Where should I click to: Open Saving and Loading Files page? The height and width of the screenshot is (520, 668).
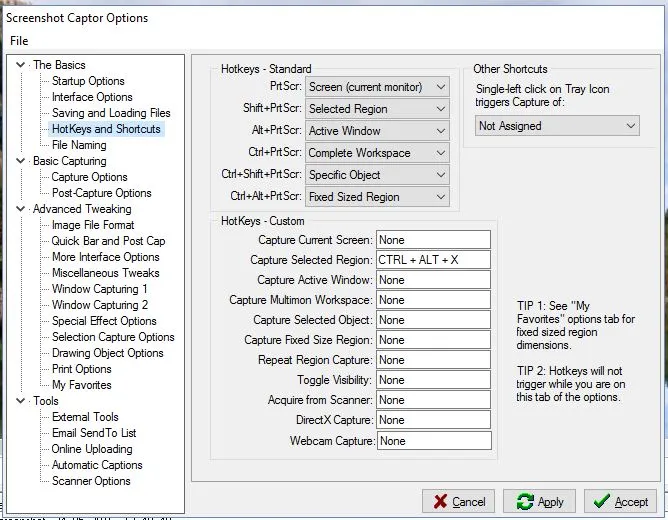click(111, 113)
